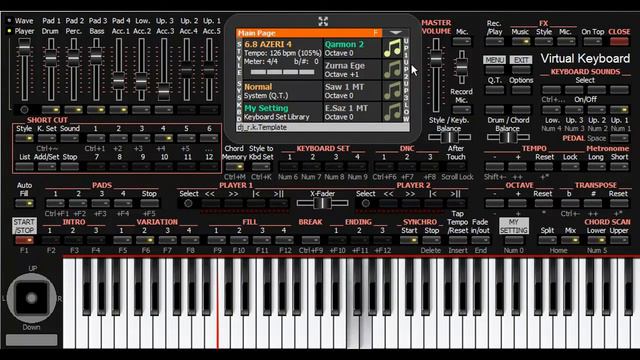Viewport: 640px width, 360px height.
Task: Click the Mic. volume slider
Action: [x=462, y=67]
